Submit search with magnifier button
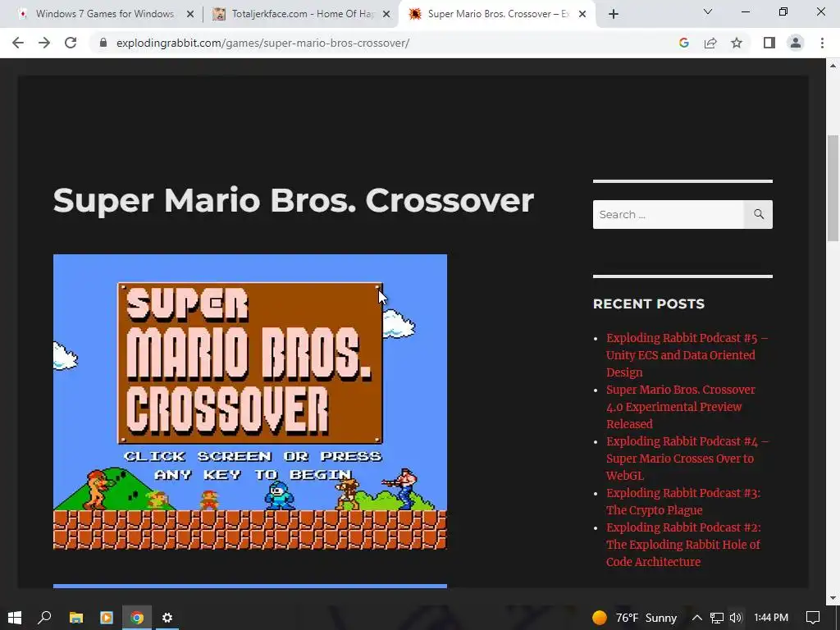The image size is (840, 630). [758, 214]
